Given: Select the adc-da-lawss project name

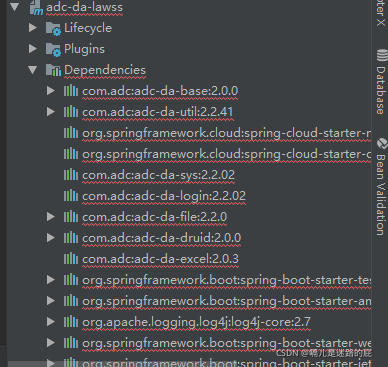Looking at the screenshot, I should tap(84, 7).
